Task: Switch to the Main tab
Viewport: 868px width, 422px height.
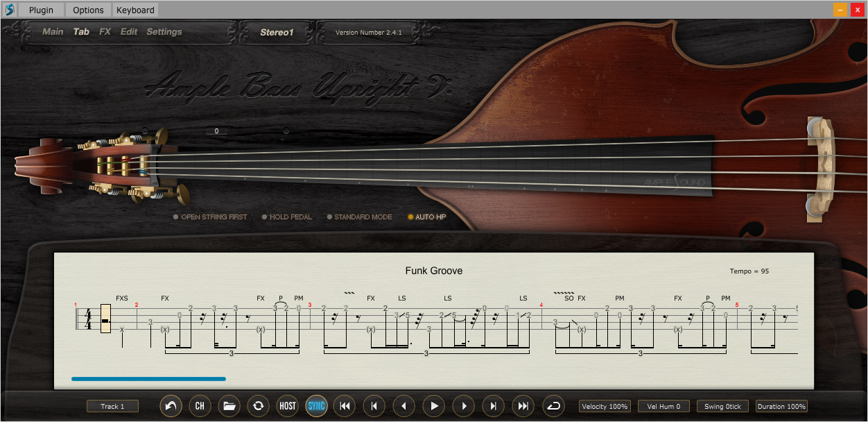Action: coord(53,32)
